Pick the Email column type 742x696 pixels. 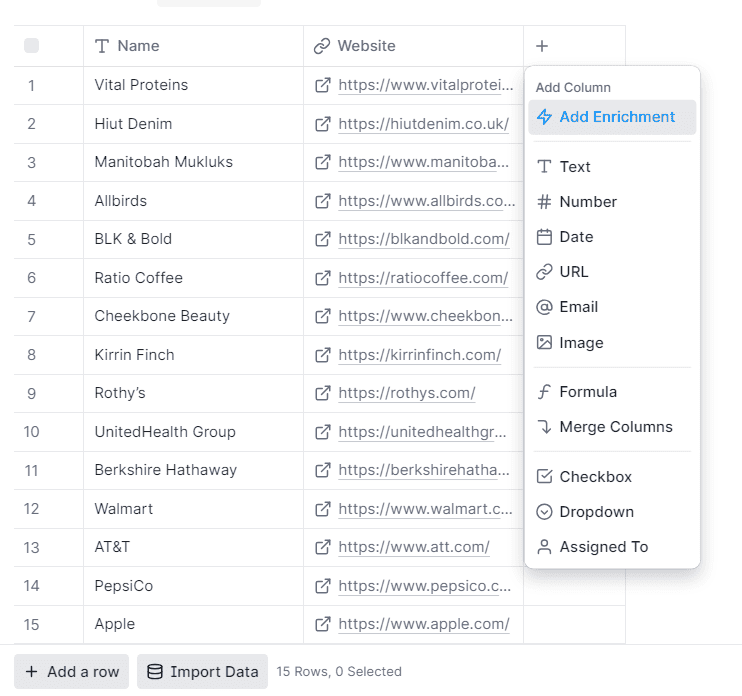pyautogui.click(x=578, y=307)
